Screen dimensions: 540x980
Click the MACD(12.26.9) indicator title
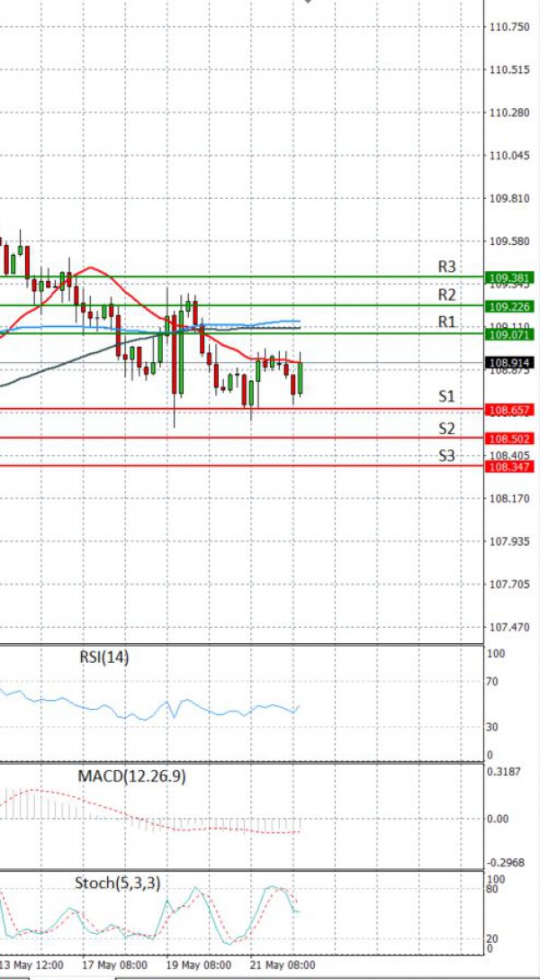(x=131, y=776)
